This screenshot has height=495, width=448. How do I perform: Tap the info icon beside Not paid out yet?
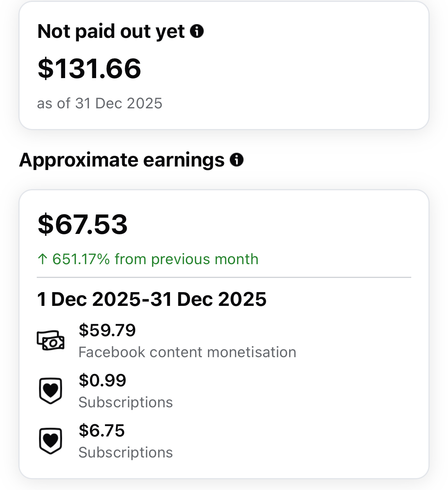[x=197, y=31]
